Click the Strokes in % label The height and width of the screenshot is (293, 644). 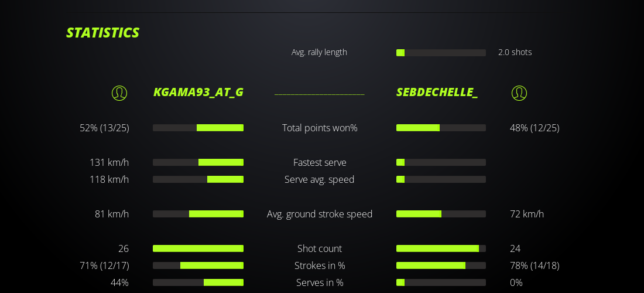(x=320, y=265)
